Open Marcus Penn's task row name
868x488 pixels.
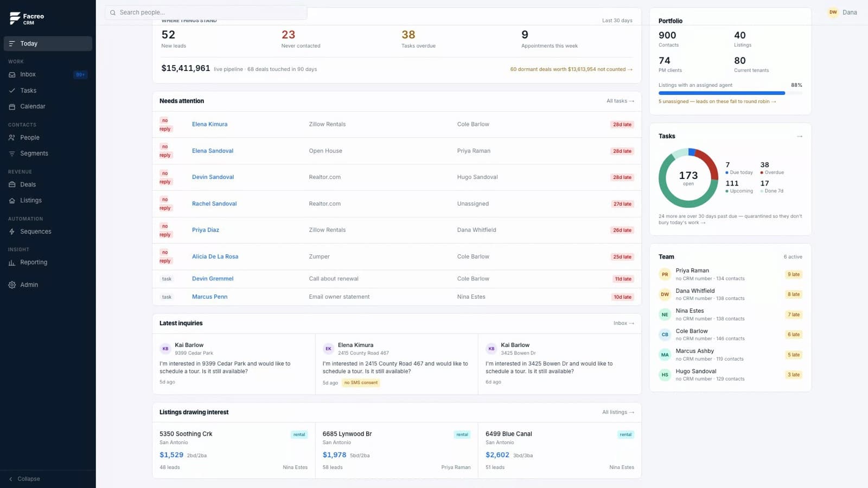point(209,297)
